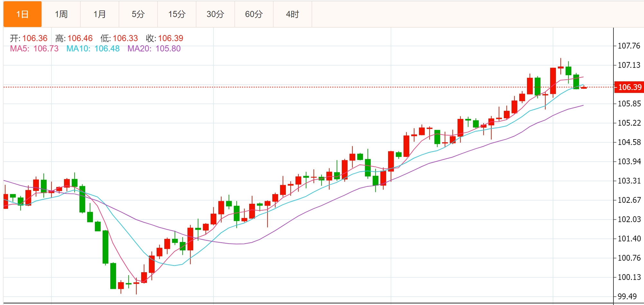
Task: Click the high price value 106.46
Action: coord(80,38)
